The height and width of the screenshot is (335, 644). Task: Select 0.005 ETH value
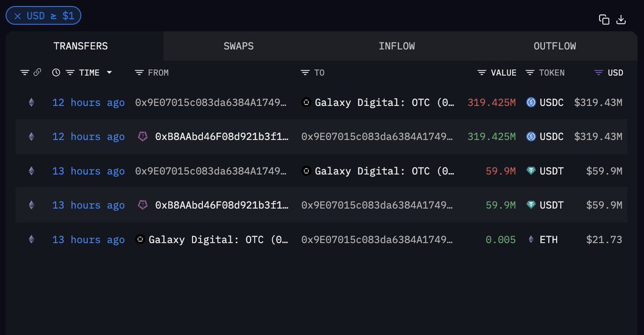(501, 240)
